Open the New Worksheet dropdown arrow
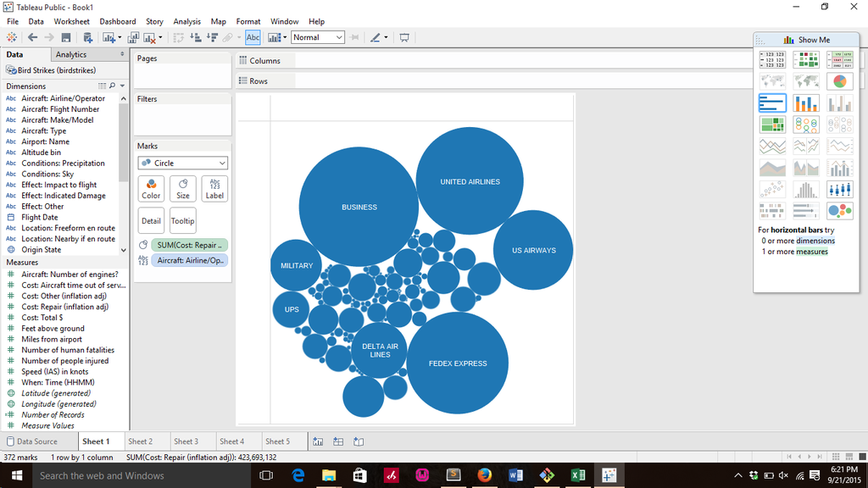The image size is (868, 488). [120, 37]
